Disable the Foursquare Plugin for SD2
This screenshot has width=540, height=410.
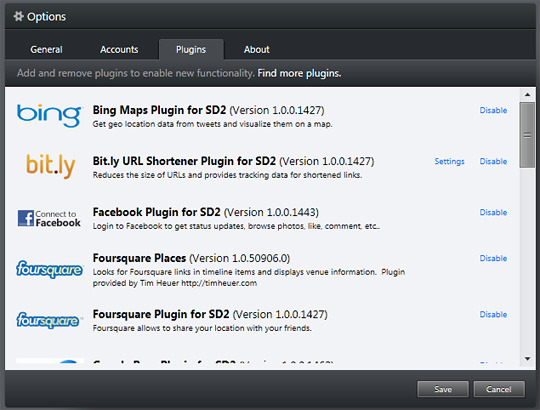pos(493,314)
